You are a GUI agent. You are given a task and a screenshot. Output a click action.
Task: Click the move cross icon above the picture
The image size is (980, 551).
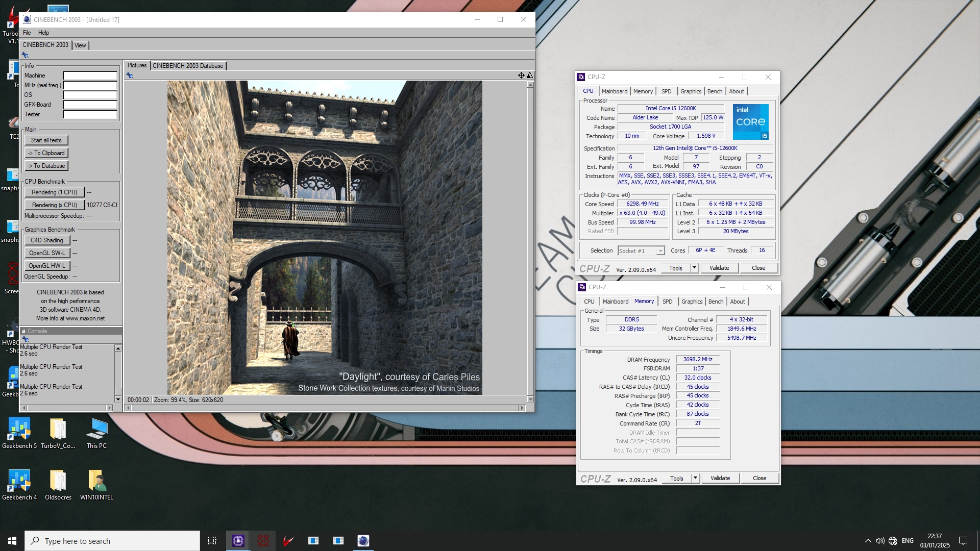(521, 76)
